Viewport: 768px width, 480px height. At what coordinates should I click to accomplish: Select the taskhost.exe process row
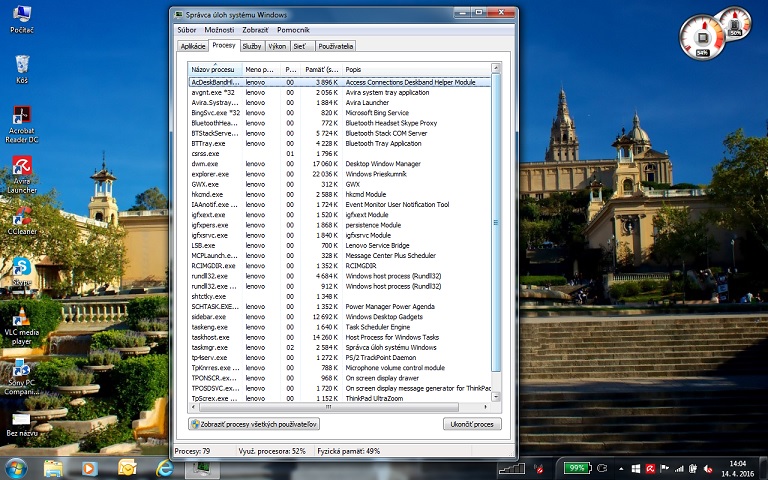pos(339,337)
